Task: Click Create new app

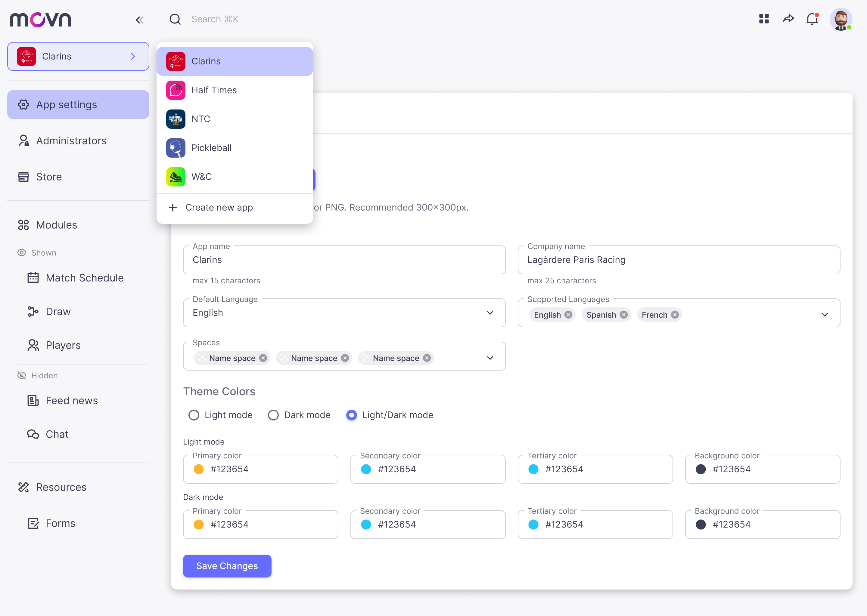Action: click(x=219, y=208)
